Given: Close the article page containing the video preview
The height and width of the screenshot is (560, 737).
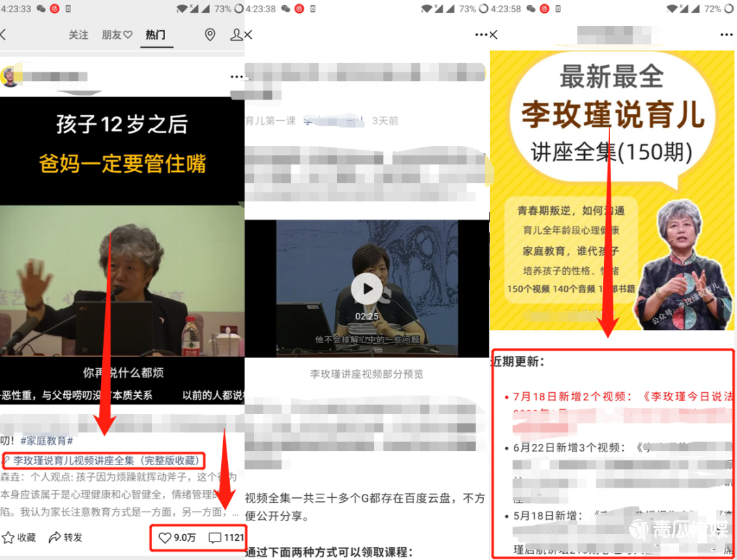Looking at the screenshot, I should click(248, 35).
